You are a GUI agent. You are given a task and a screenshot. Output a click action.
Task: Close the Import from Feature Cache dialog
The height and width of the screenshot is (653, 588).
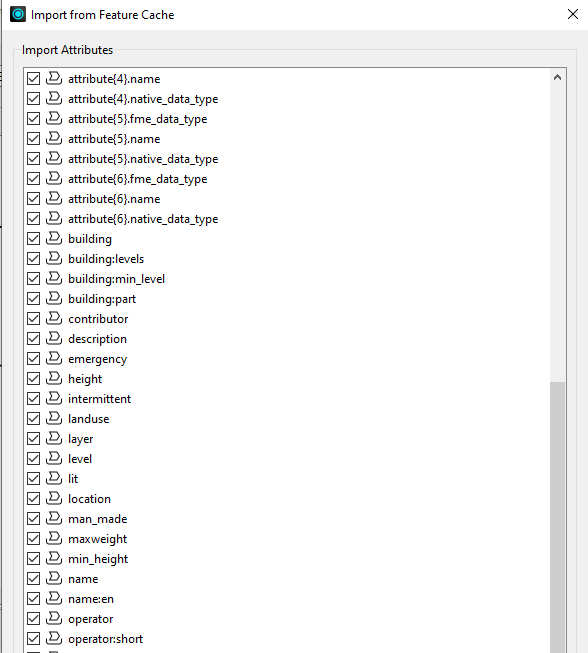(x=573, y=14)
